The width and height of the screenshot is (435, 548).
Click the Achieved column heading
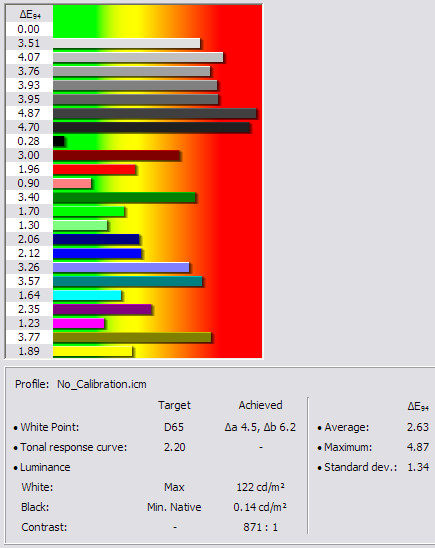[x=260, y=405]
